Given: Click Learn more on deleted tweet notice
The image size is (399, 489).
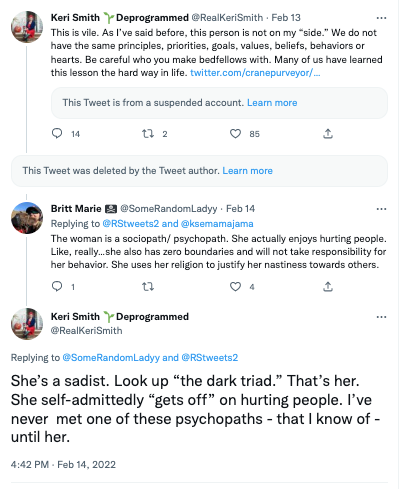Looking at the screenshot, I should pos(247,171).
